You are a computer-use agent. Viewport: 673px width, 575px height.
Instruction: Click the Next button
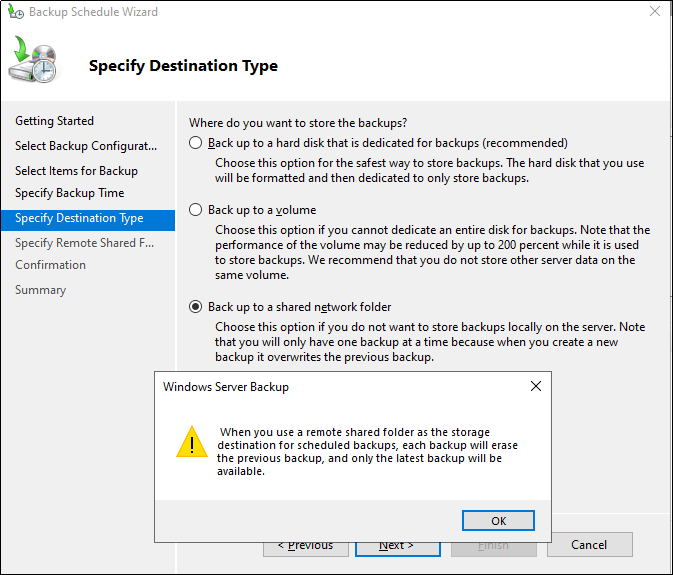coord(397,545)
